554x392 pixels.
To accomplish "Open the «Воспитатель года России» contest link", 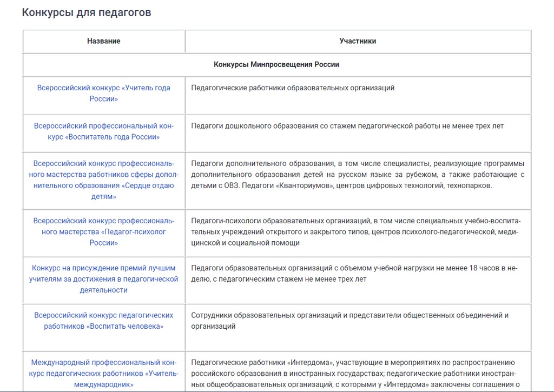I will 103,131.
